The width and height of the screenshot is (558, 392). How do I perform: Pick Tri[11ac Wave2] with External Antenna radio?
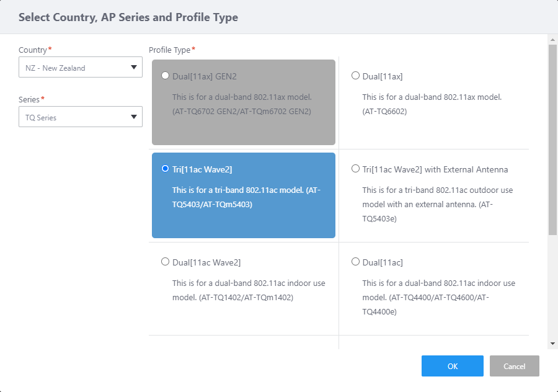355,169
